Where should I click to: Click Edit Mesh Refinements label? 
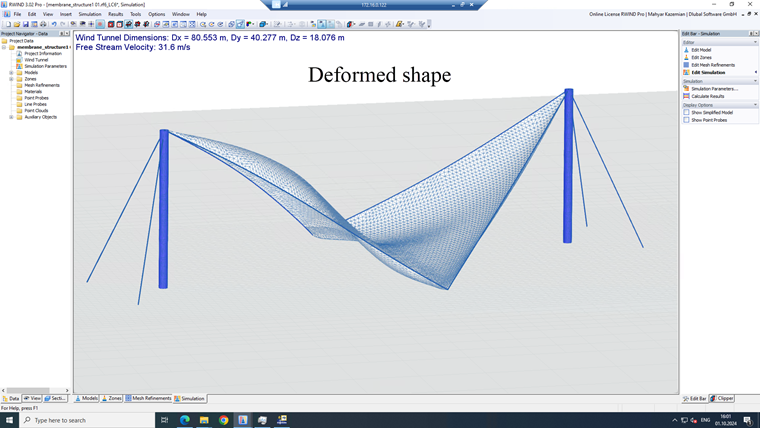713,64
